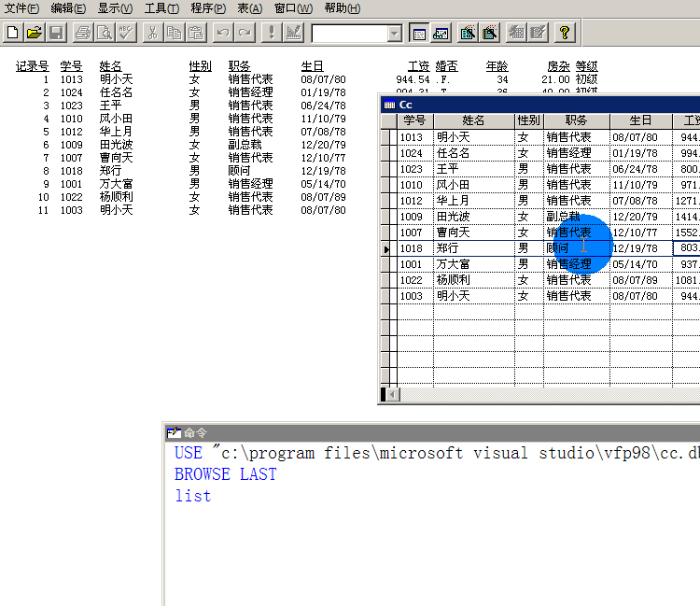Viewport: 700px width, 606px height.
Task: Click the Redo arrow icon
Action: (x=245, y=33)
